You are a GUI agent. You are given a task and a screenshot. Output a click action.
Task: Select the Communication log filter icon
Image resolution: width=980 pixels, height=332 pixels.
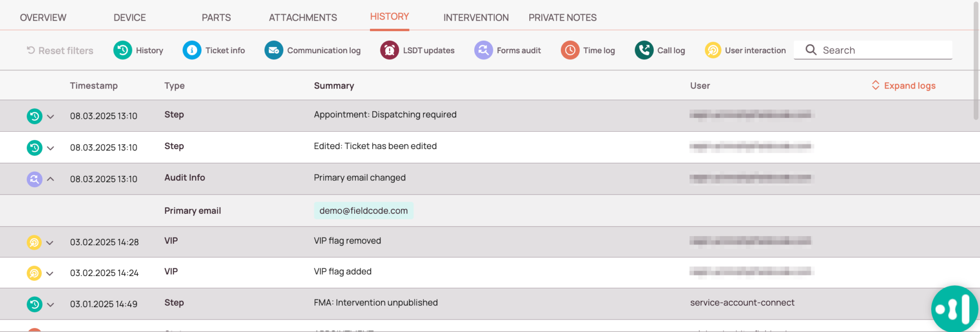pyautogui.click(x=274, y=50)
